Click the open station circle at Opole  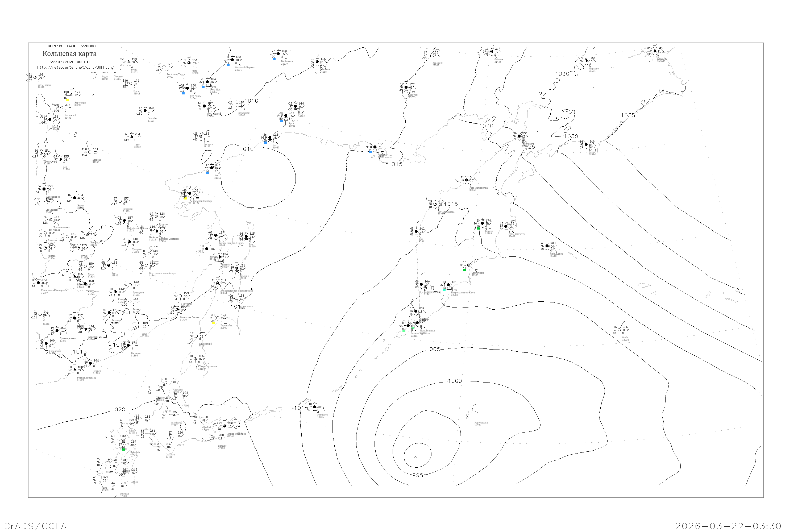[619, 330]
